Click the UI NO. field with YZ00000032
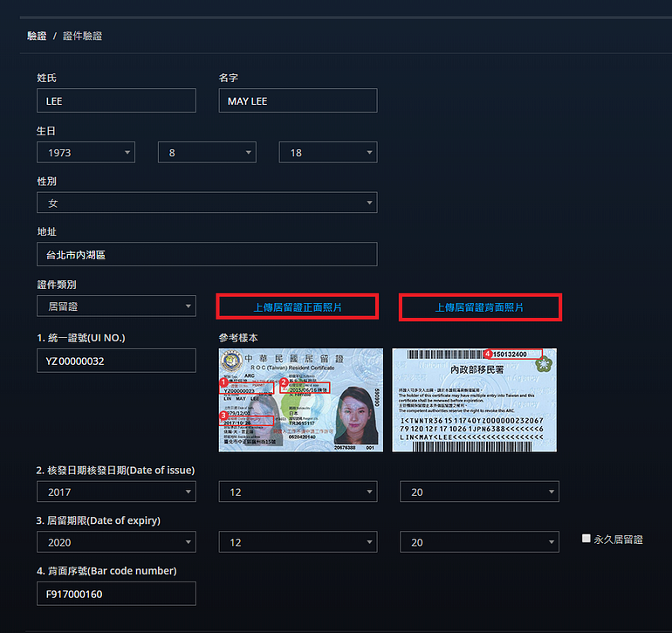672x633 pixels. pyautogui.click(x=116, y=361)
